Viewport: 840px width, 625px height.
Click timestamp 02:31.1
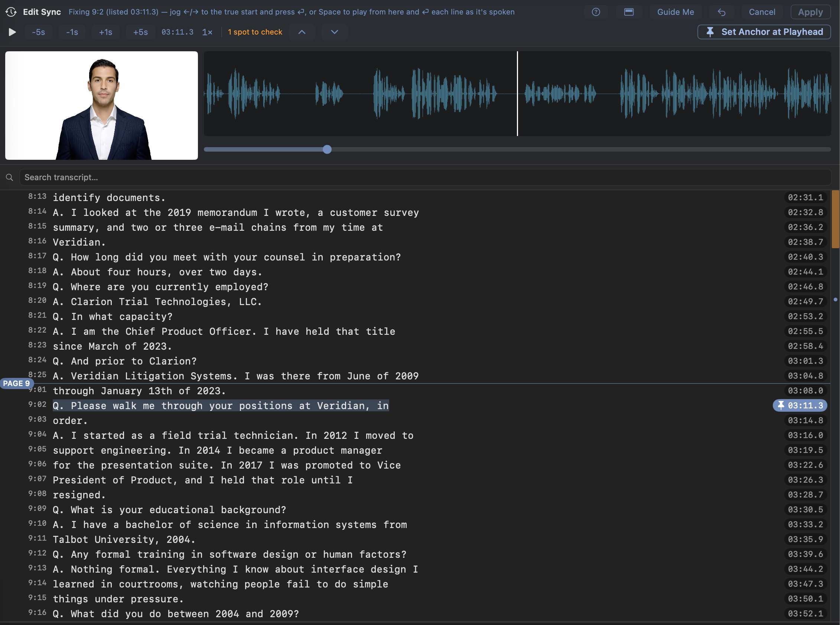pos(805,197)
